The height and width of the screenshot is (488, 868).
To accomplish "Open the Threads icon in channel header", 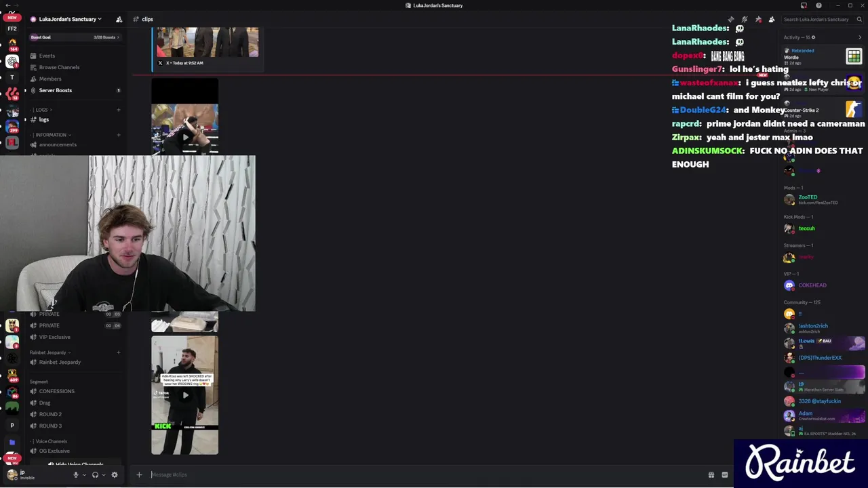I will (730, 19).
